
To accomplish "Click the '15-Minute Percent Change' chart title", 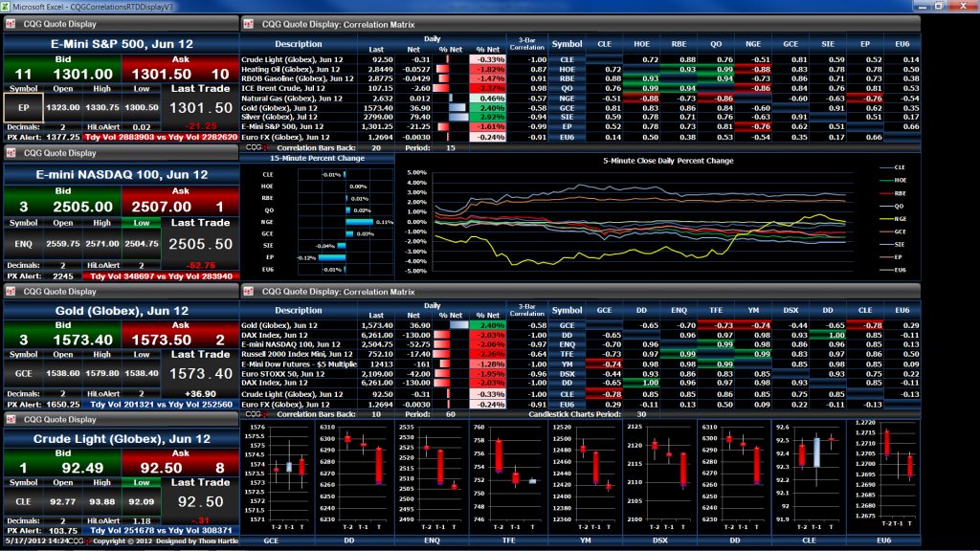I will tap(318, 159).
